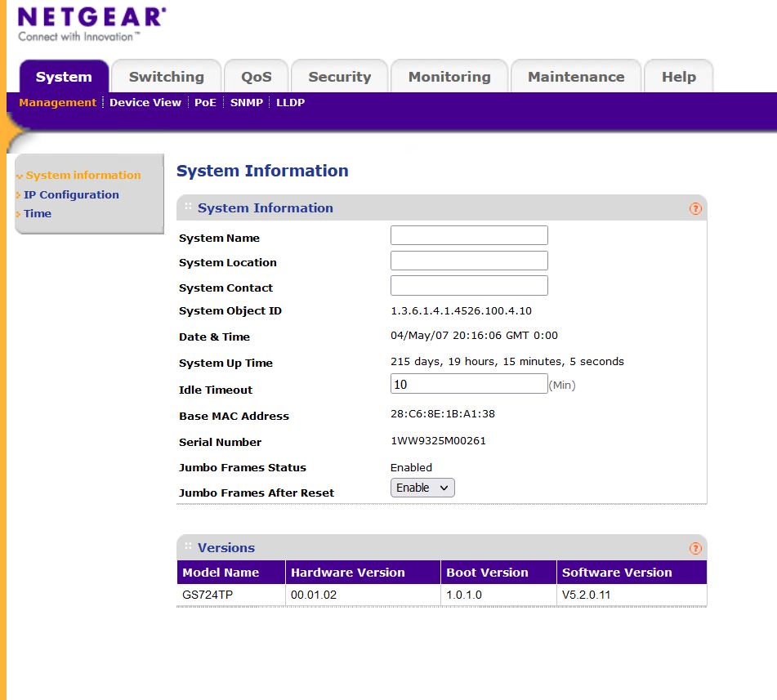777x700 pixels.
Task: Go to the SNMP submenu
Action: pos(247,102)
